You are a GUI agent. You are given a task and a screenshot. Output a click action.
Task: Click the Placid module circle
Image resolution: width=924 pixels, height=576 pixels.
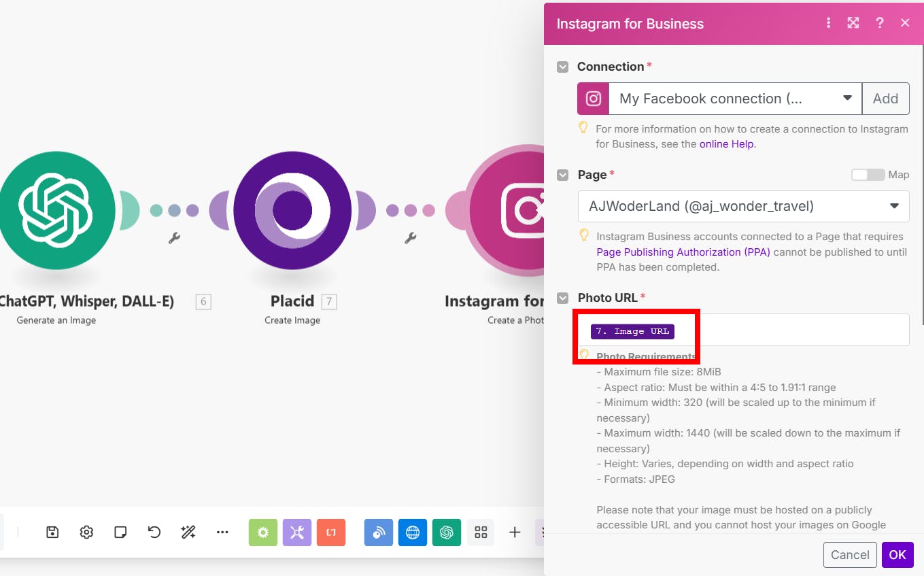pos(292,211)
